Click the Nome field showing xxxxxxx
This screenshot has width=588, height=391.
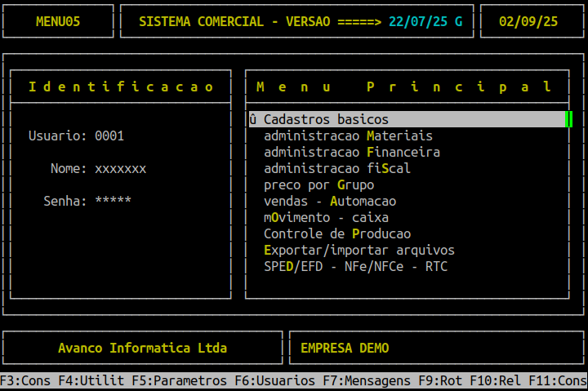point(120,169)
